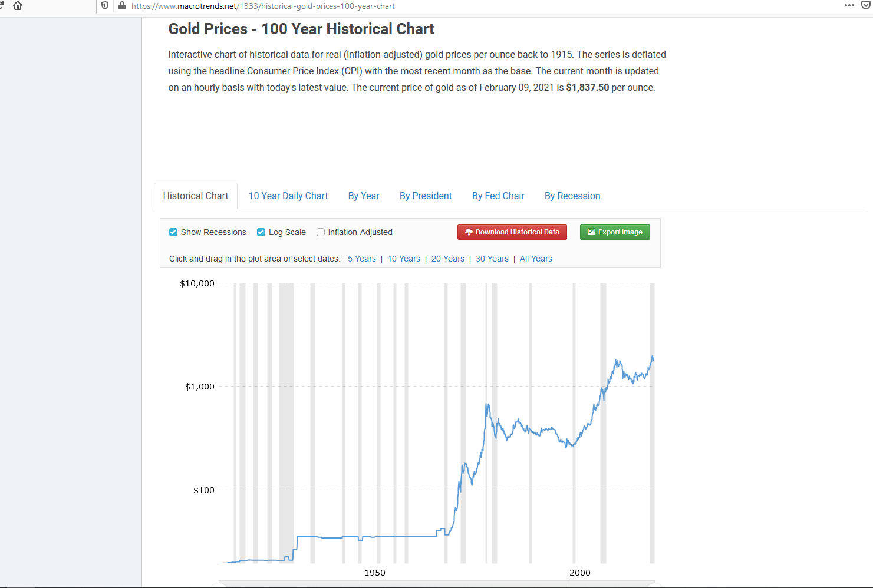Switch to the By Recession tab
This screenshot has height=588, width=873.
click(x=572, y=196)
